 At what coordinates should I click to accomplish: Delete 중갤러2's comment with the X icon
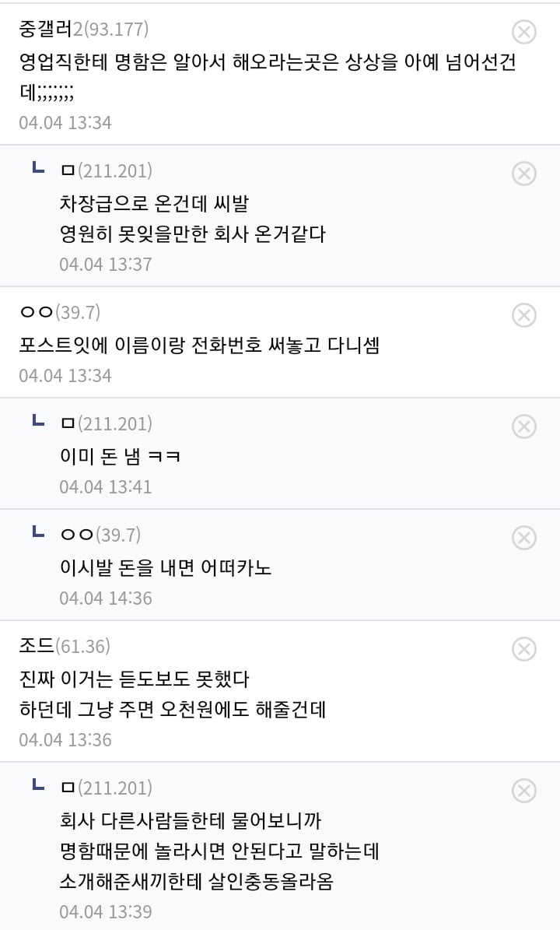pyautogui.click(x=524, y=32)
